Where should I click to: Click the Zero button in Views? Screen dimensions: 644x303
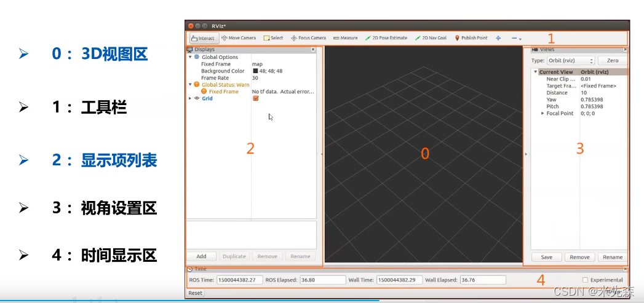[613, 60]
